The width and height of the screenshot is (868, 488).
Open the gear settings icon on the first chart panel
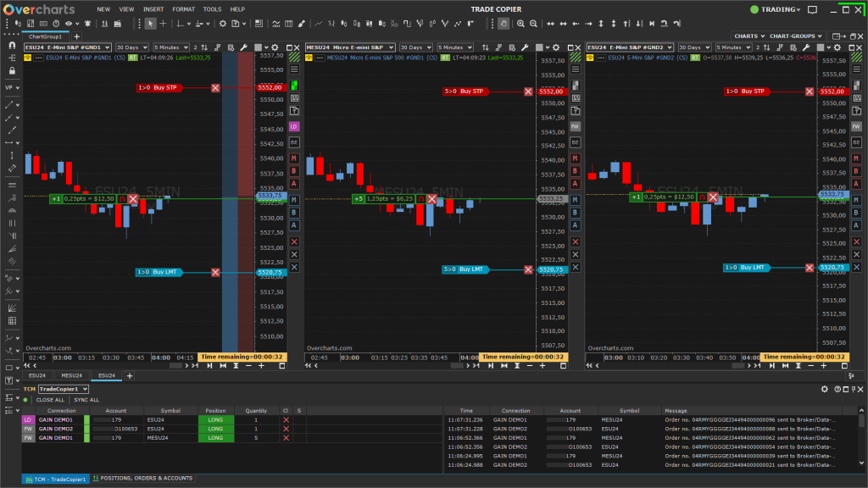tap(274, 48)
